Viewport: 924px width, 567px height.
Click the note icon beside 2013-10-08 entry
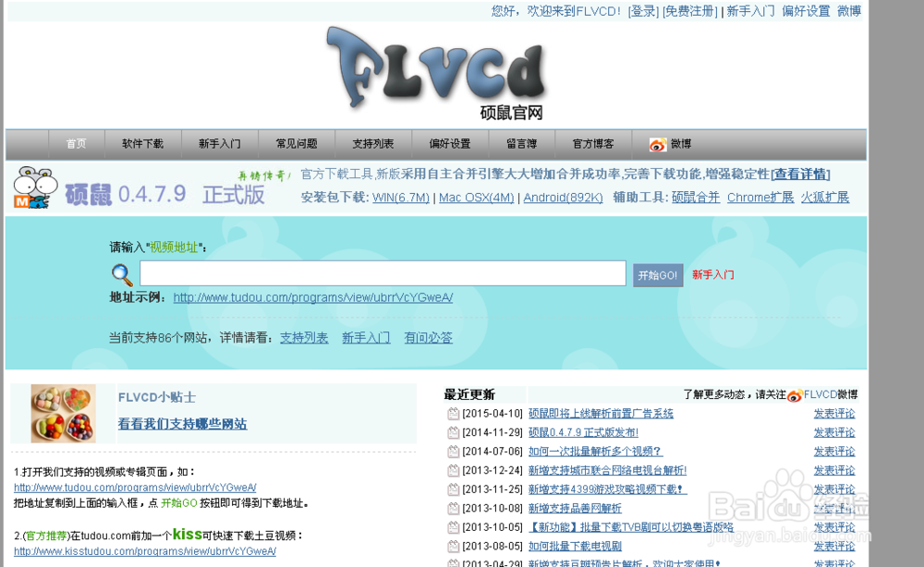(453, 508)
